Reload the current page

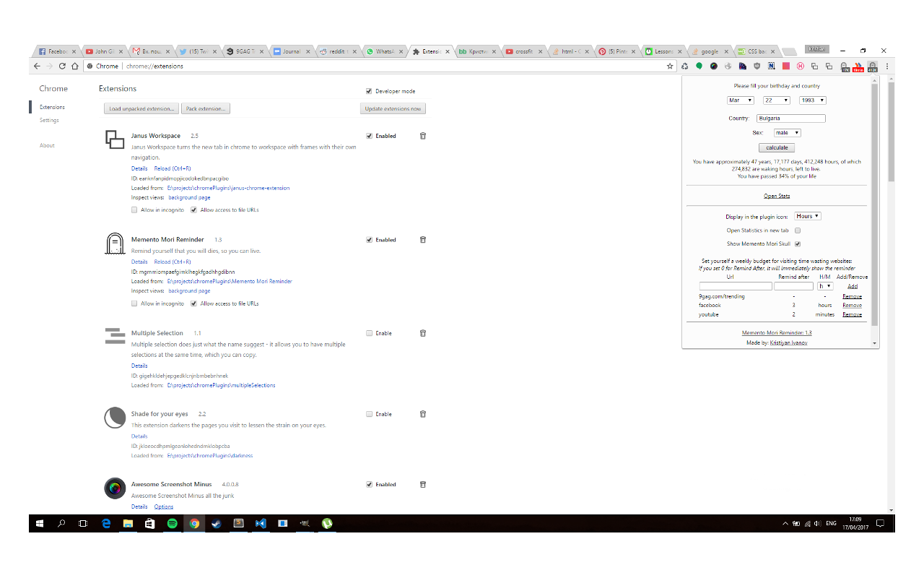(63, 66)
